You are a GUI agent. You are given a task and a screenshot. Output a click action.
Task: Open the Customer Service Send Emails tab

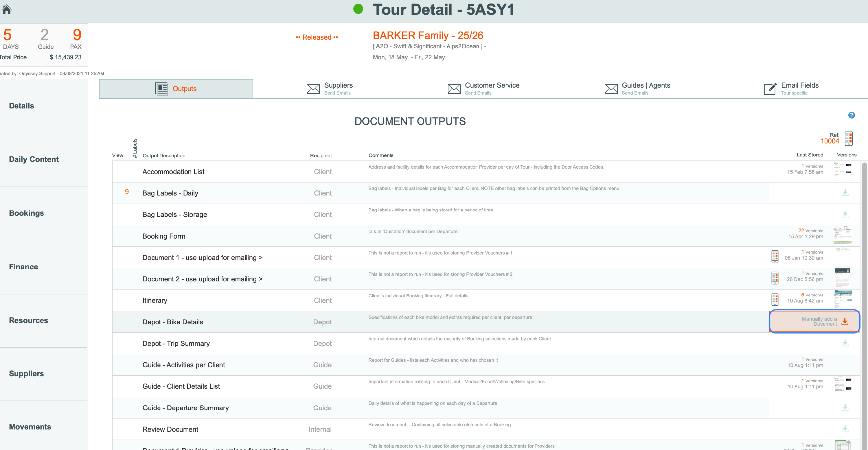click(483, 89)
